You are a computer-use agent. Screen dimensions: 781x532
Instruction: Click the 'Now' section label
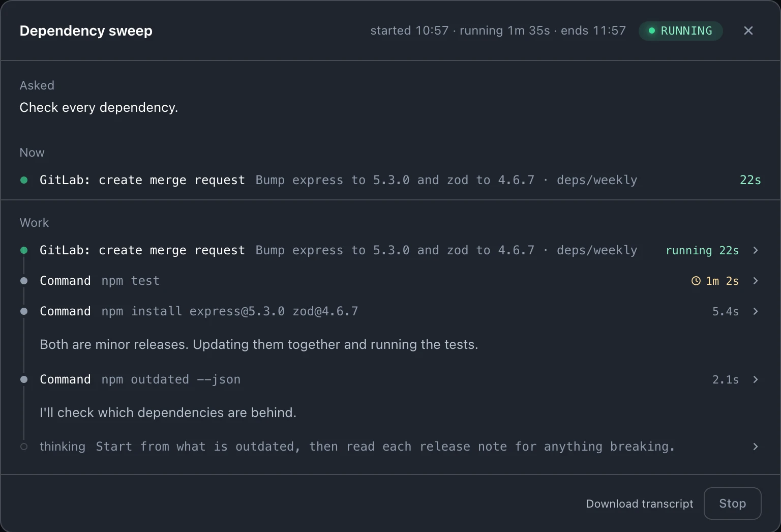coord(32,153)
